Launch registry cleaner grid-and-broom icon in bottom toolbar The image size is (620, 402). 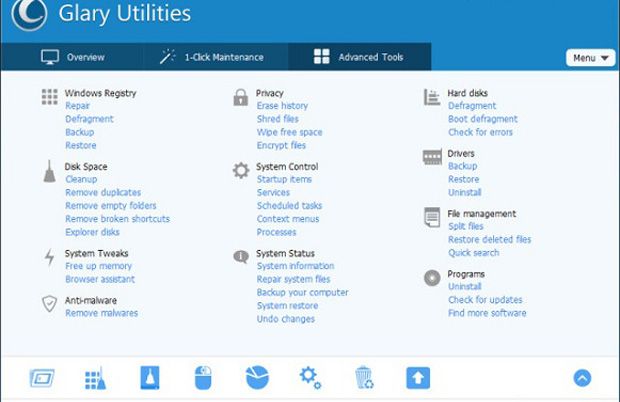coord(95,379)
